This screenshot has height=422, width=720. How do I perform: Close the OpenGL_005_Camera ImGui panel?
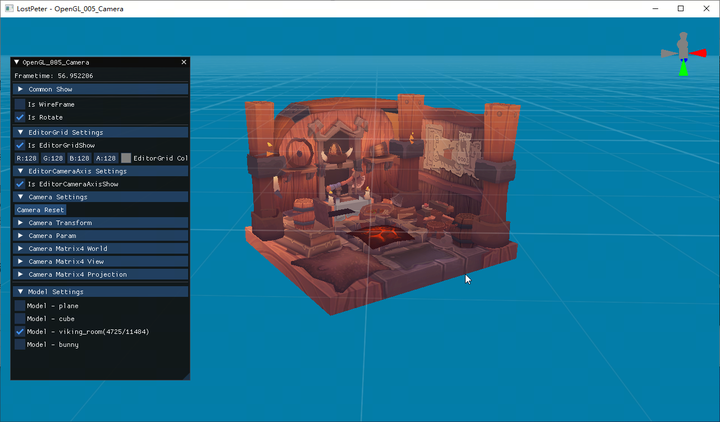[184, 62]
